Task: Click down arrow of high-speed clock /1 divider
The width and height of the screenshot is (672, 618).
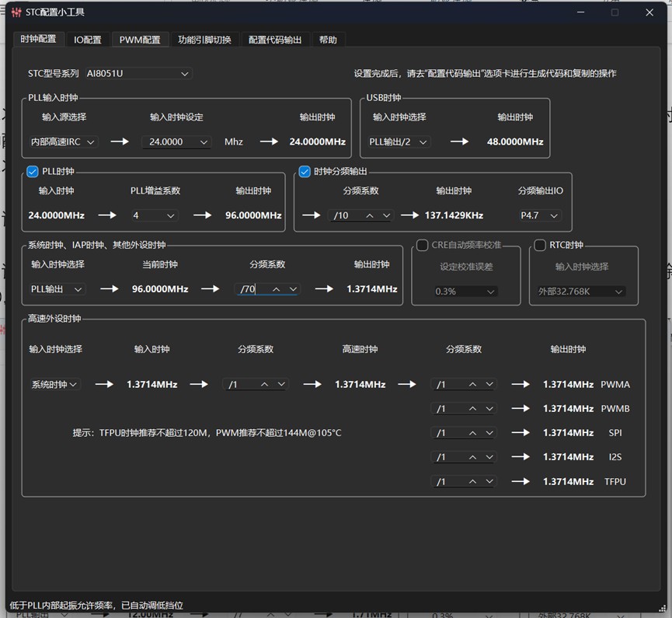Action: click(281, 384)
